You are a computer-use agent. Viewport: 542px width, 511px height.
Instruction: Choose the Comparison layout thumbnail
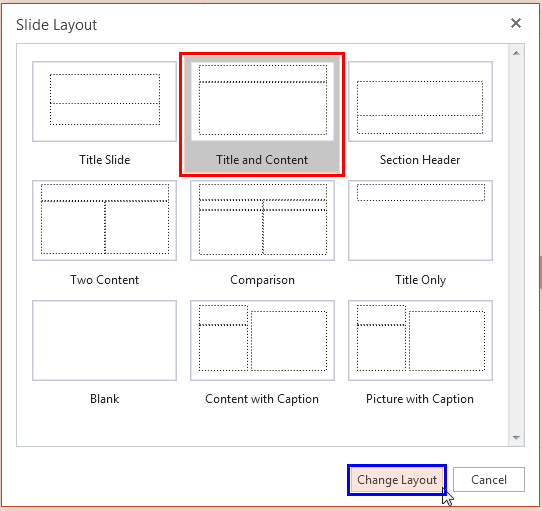click(x=262, y=220)
